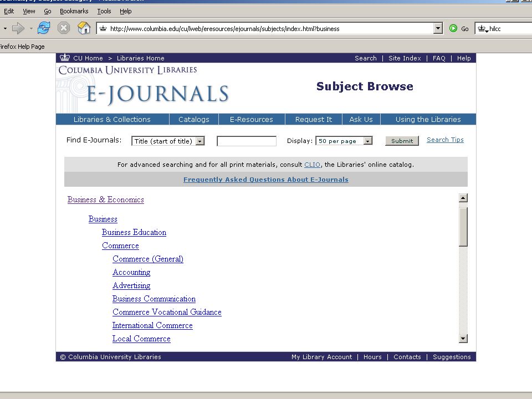Image resolution: width=532 pixels, height=399 pixels.
Task: Open the Title (start of title) dropdown
Action: tap(168, 141)
